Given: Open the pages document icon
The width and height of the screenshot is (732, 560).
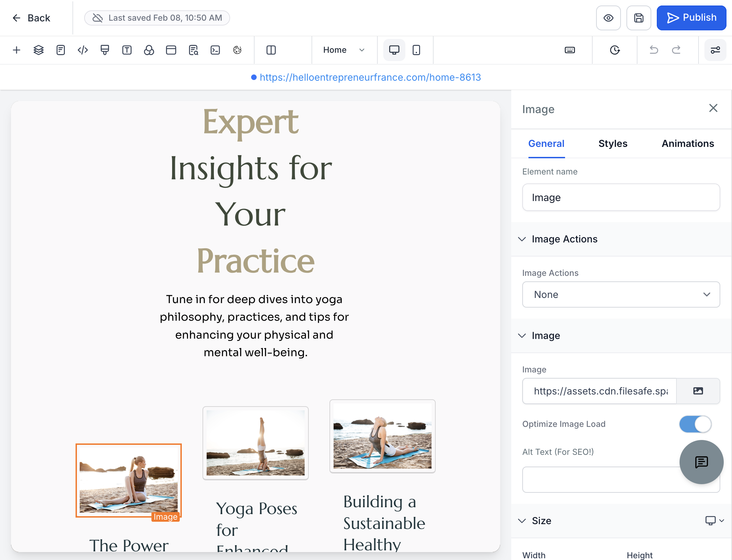Looking at the screenshot, I should coord(61,50).
